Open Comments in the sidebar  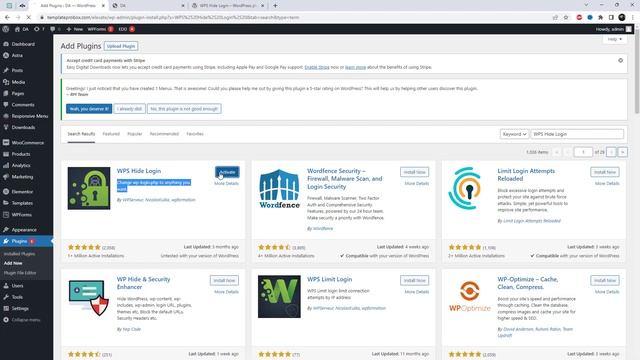23,105
